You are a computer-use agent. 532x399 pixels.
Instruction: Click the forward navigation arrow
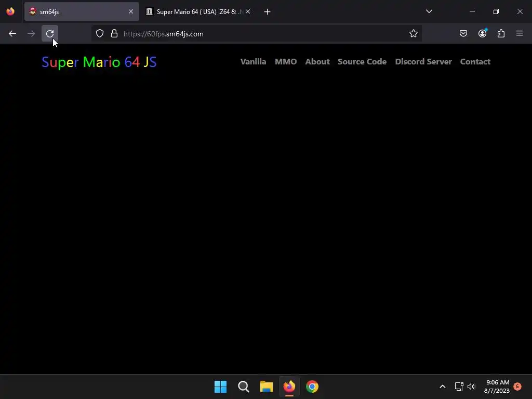point(31,34)
